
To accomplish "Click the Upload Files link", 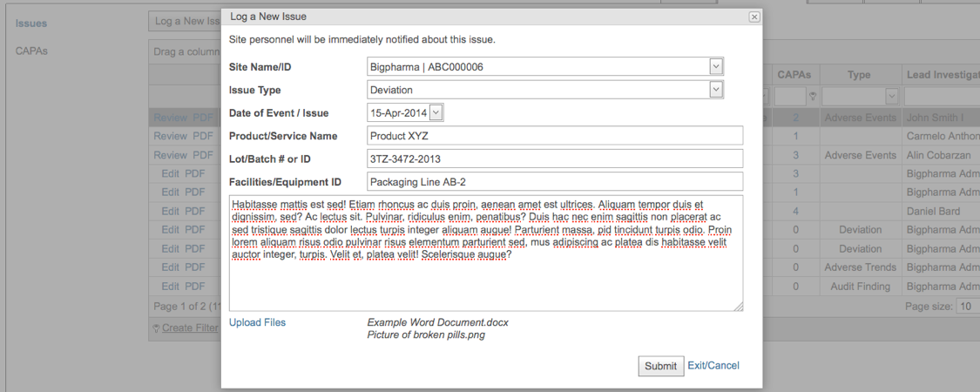I will [x=257, y=322].
